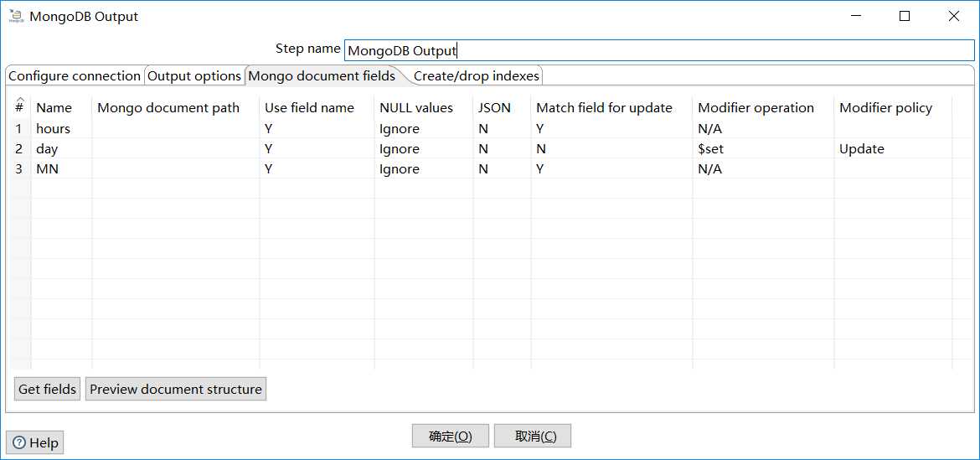Screen dimensions: 980x460
Task: Confirm with the 确定(O) button
Action: click(x=450, y=437)
